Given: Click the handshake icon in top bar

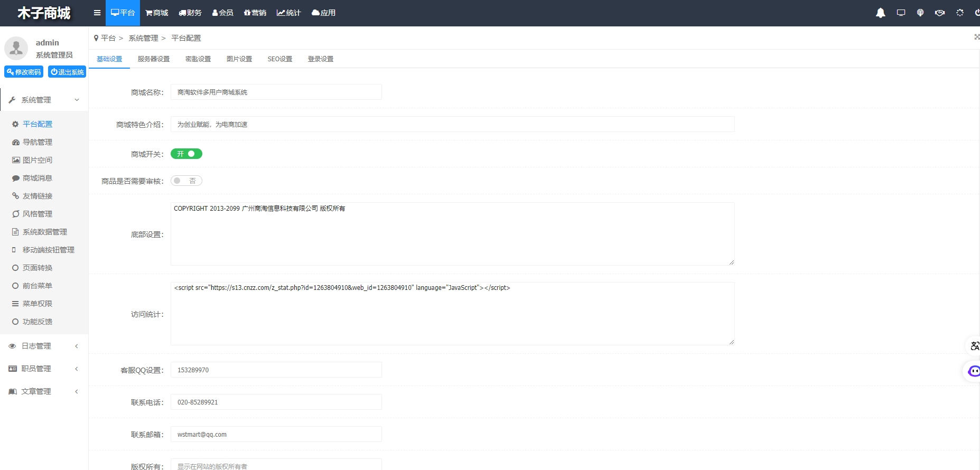Looking at the screenshot, I should coord(940,13).
